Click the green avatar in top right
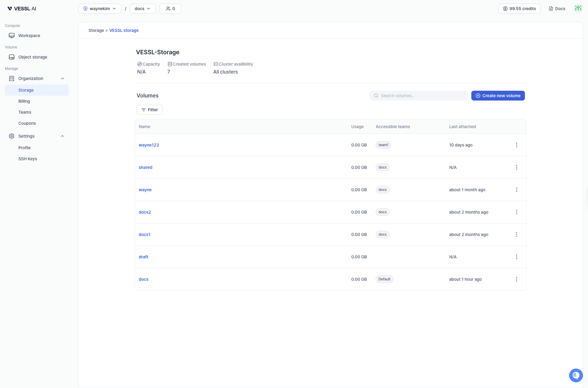This screenshot has height=388, width=588. [578, 8]
